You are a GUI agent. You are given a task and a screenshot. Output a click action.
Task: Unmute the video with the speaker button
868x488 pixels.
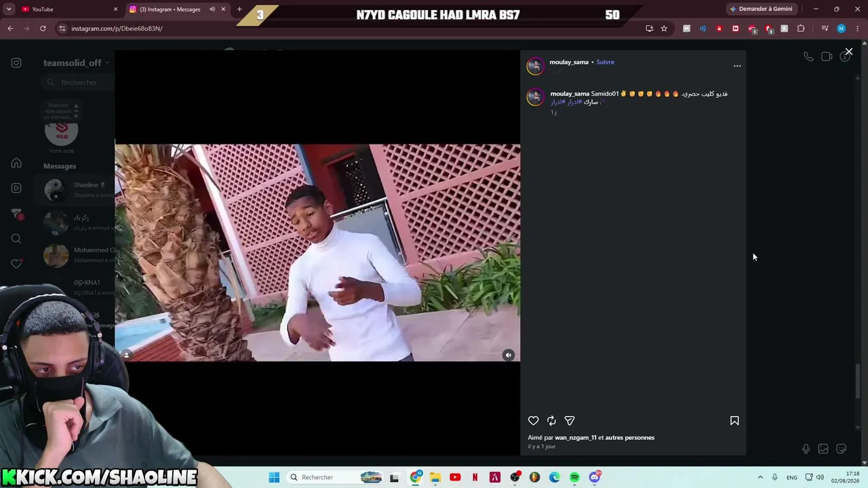[509, 354]
